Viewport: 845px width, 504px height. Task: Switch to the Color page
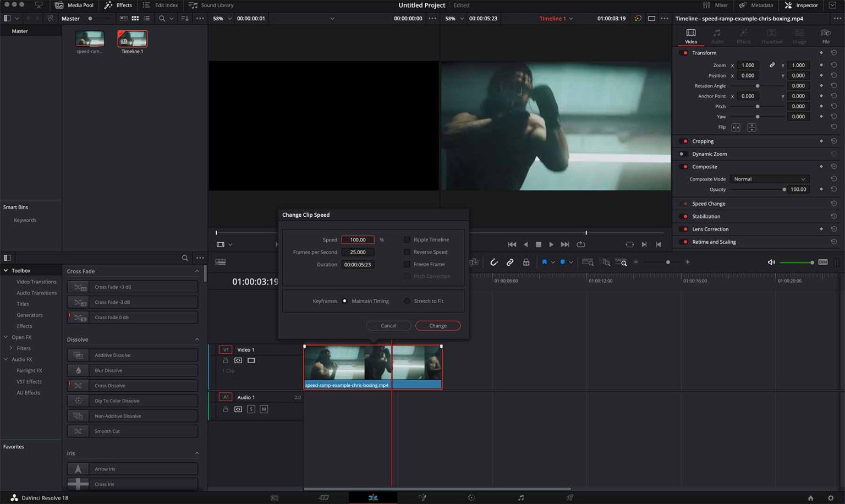[x=471, y=497]
